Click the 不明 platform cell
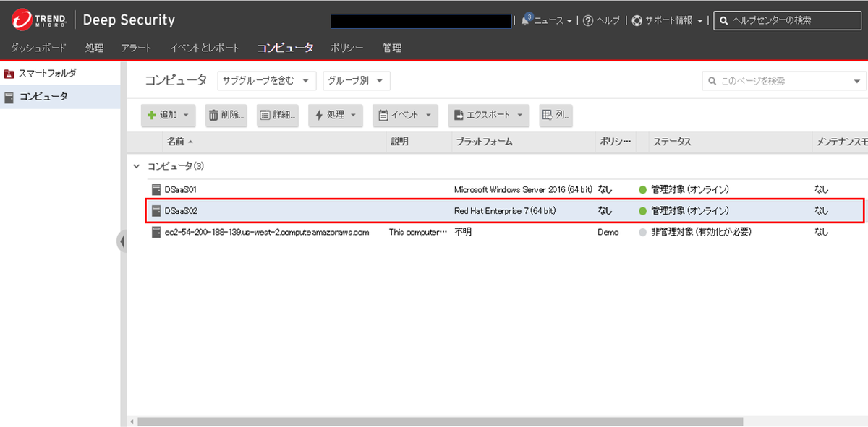 coord(463,233)
